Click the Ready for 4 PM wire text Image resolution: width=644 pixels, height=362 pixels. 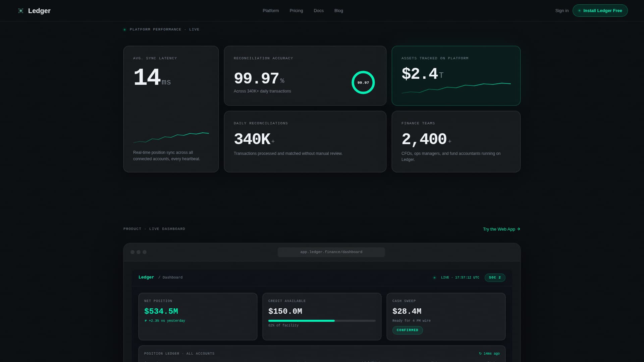point(412,321)
